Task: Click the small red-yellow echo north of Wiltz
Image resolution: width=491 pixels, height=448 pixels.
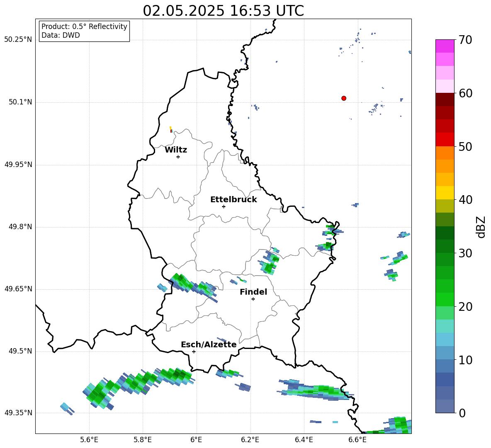Action: [171, 130]
